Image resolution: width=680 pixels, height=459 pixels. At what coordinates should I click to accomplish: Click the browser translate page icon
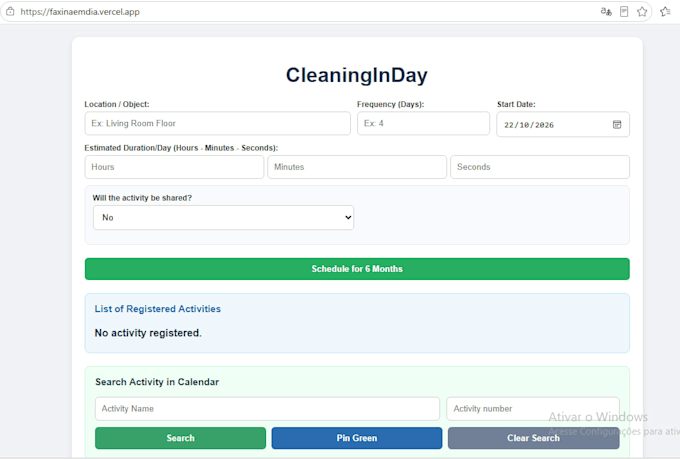pyautogui.click(x=606, y=12)
